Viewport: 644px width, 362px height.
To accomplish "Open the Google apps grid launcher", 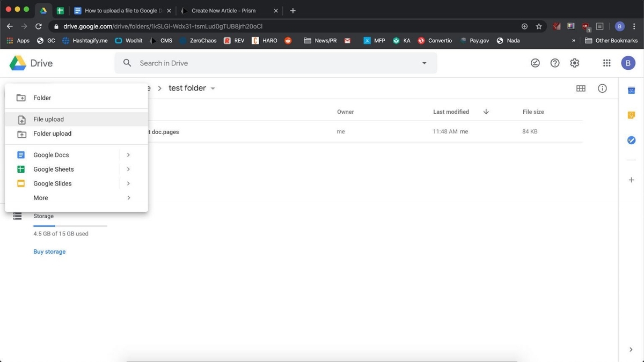I will point(606,63).
